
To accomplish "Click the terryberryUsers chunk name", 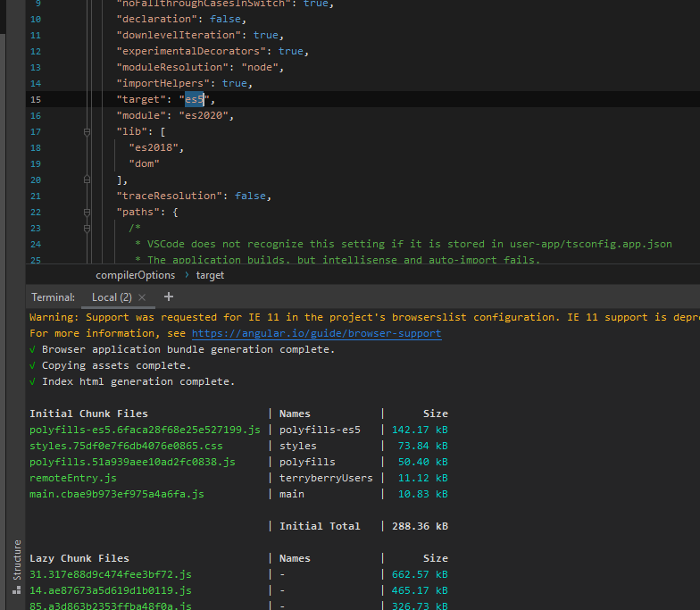I will (326, 479).
